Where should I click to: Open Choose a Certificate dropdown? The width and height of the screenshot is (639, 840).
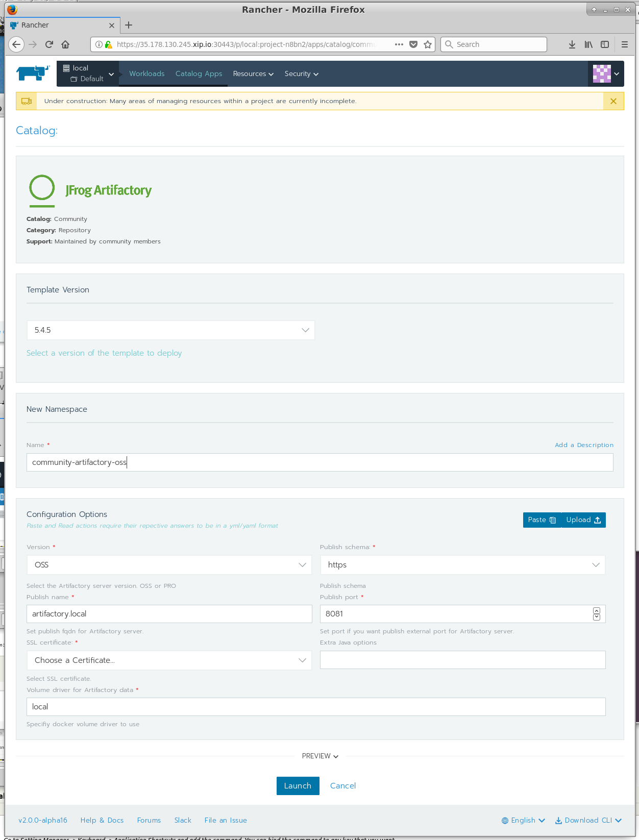(x=169, y=660)
